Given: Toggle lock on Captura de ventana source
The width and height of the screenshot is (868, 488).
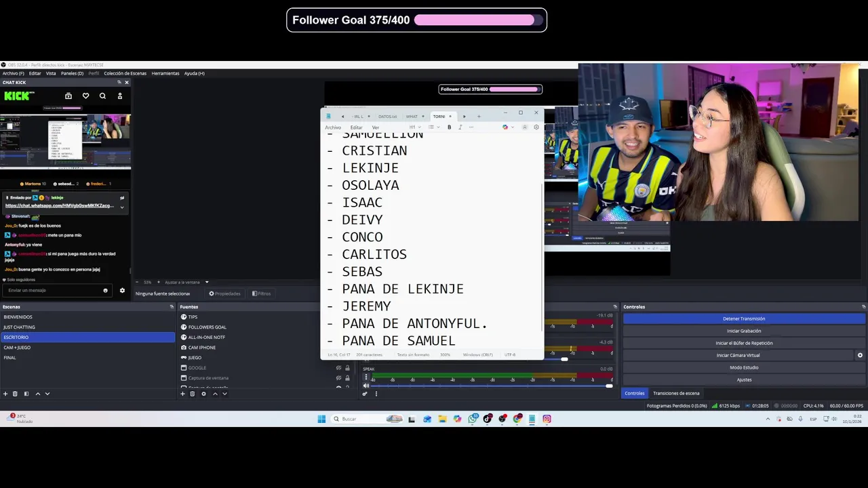Looking at the screenshot, I should click(347, 378).
